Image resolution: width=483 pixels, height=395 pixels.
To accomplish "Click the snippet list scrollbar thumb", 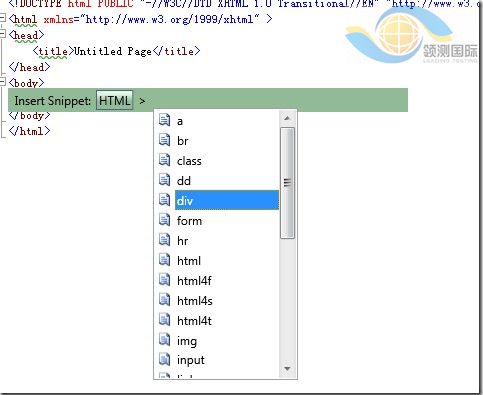I will tap(287, 183).
